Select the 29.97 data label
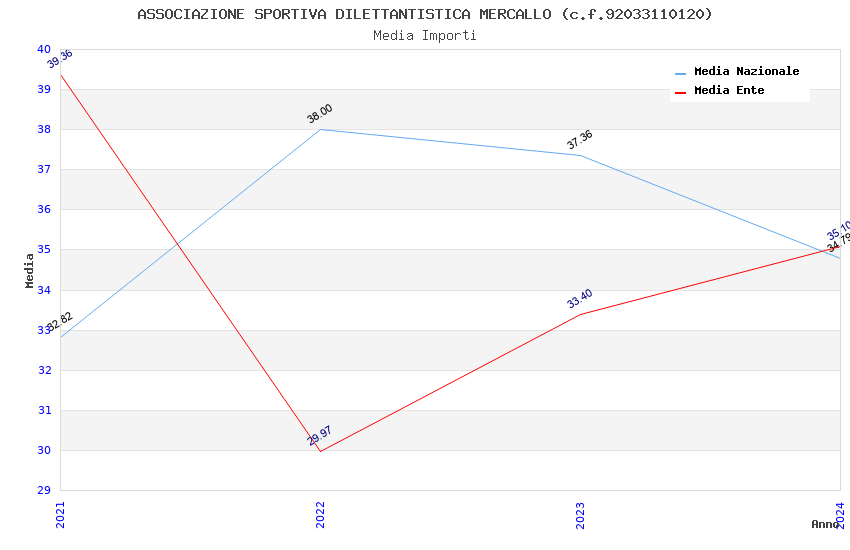Viewport: 850px width, 550px height. 320,436
